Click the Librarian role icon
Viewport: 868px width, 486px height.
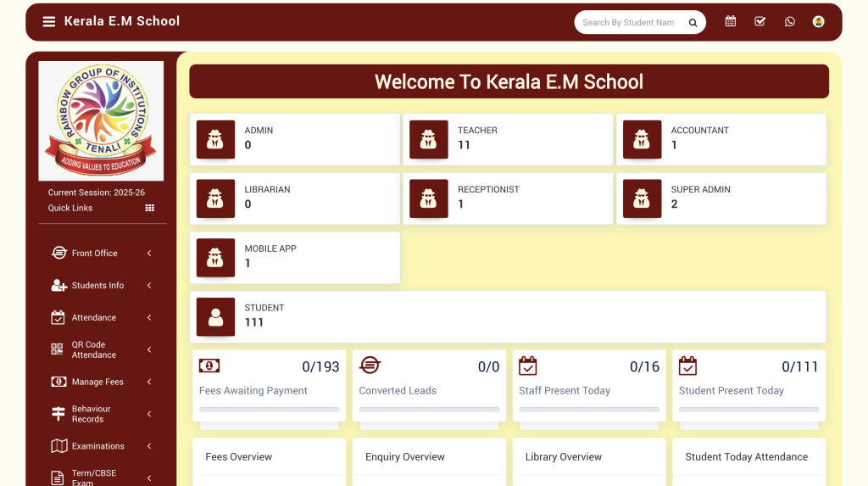click(215, 198)
